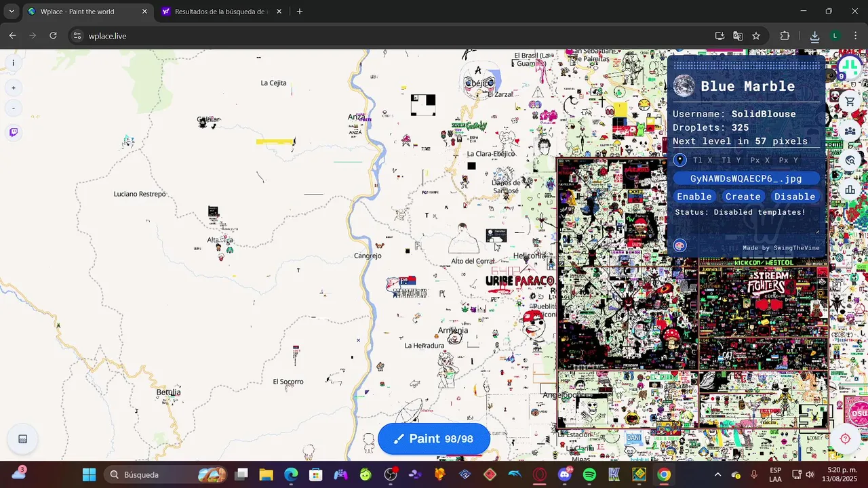Screen dimensions: 868x488
Task: Click the Tl X coordinate field
Action: [703, 161]
